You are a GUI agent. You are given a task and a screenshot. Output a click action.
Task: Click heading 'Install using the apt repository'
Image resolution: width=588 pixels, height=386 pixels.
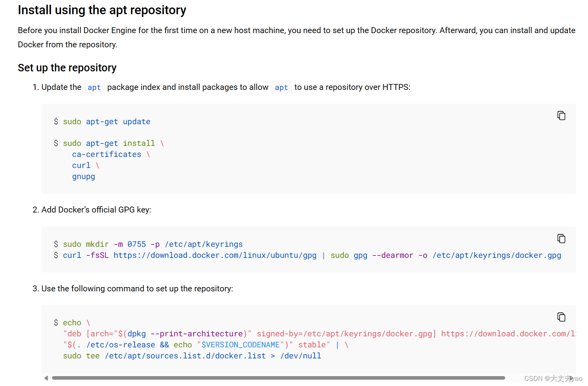102,10
